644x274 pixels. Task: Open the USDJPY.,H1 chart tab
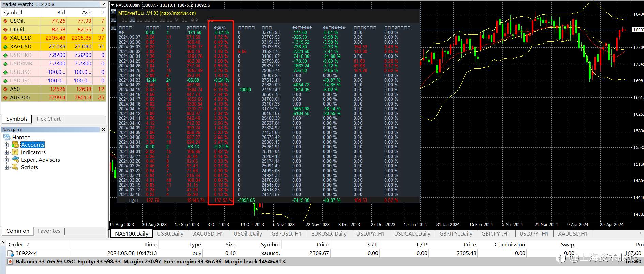pos(370,234)
